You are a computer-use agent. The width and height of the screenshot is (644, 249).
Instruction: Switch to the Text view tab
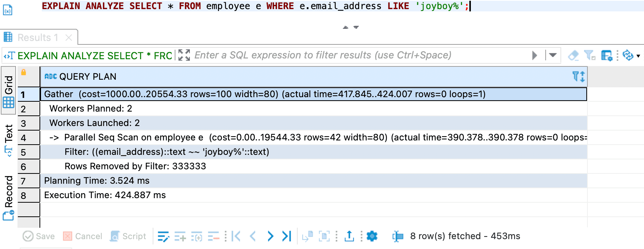pyautogui.click(x=9, y=140)
